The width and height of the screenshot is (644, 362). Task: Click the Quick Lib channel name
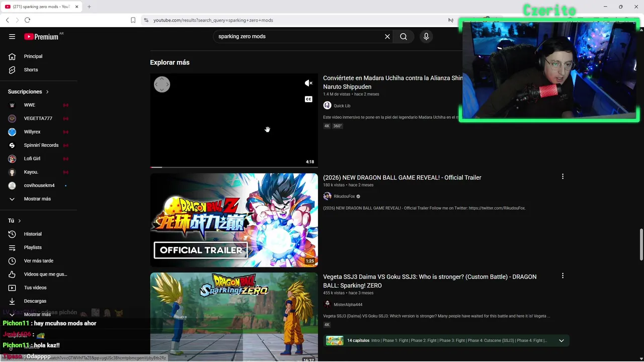coord(342,106)
